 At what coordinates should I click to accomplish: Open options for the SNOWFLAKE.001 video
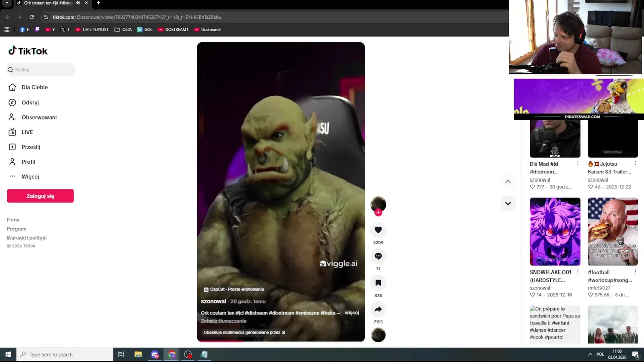[x=577, y=272]
